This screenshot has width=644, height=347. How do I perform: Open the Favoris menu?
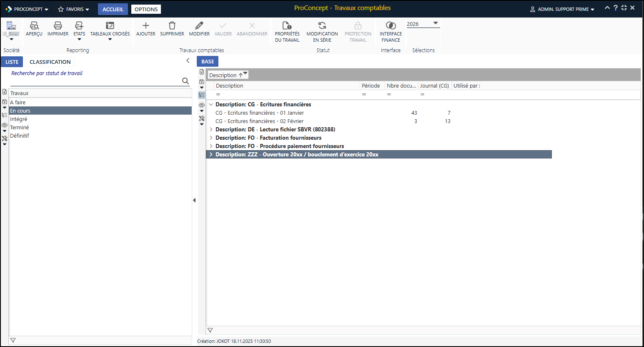(74, 9)
